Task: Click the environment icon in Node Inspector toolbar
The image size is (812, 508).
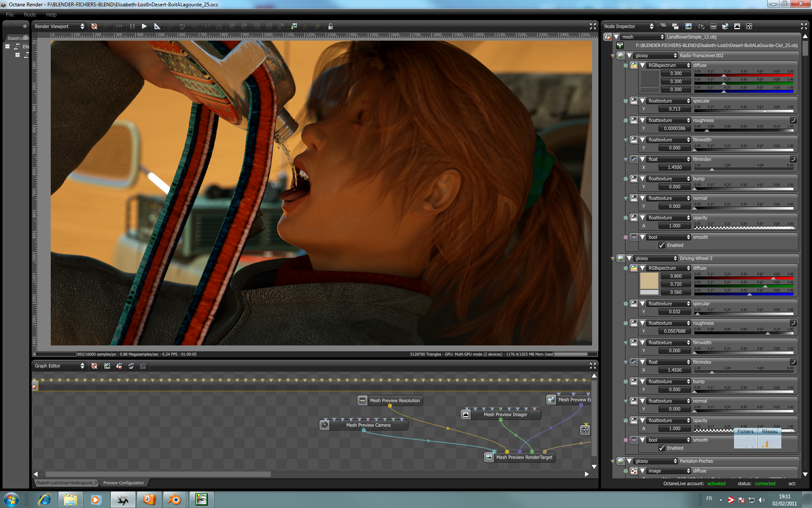Action: pyautogui.click(x=725, y=26)
